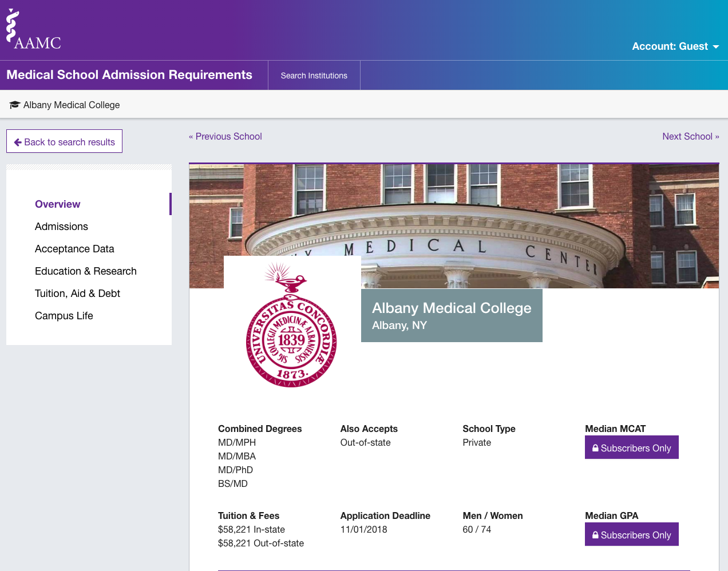Click Subscribers Only button for Median GPA

tap(632, 534)
